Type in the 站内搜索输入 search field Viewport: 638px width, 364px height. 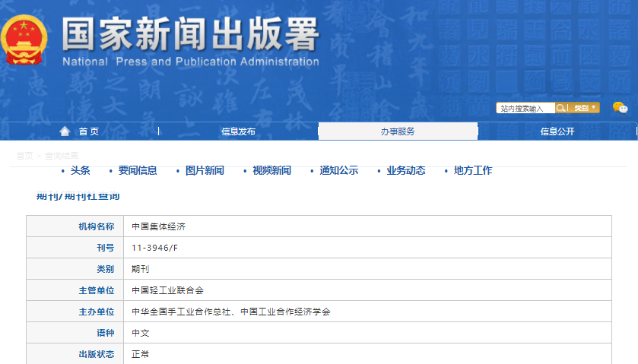525,108
